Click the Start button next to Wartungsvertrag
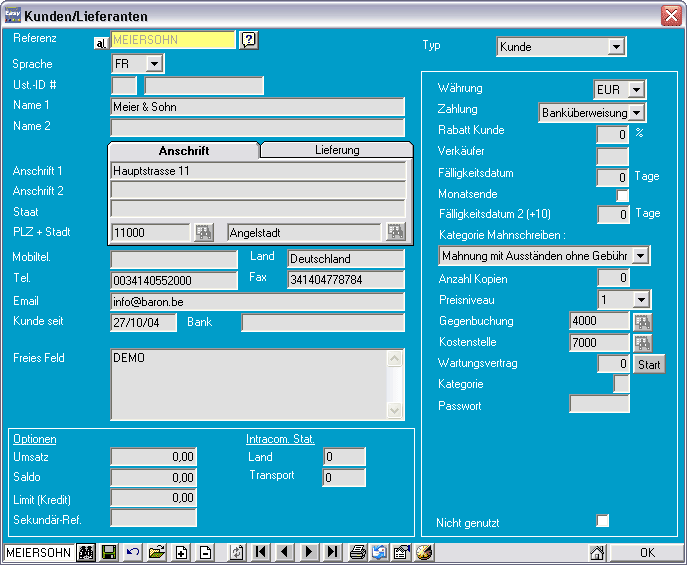The width and height of the screenshot is (687, 565). [x=649, y=364]
